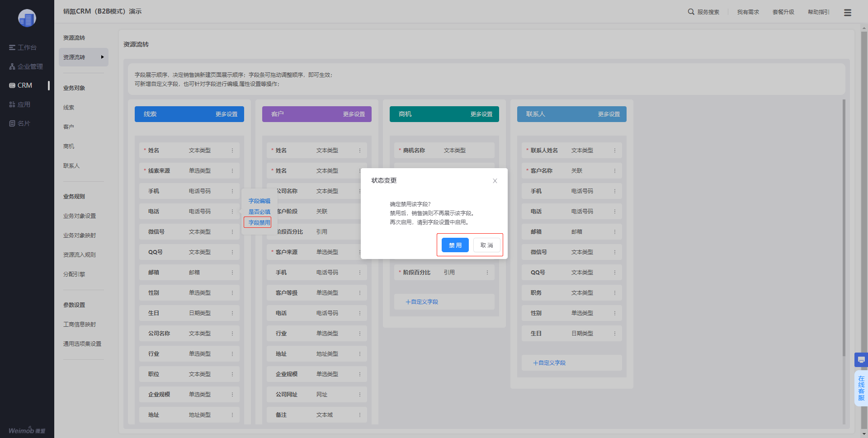Open more options for 客户等级 field
The height and width of the screenshot is (438, 868).
coord(360,293)
